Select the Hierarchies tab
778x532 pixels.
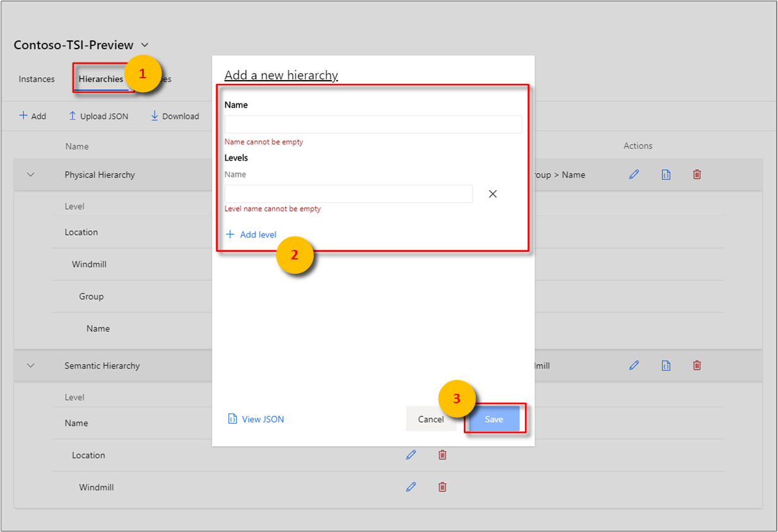tap(101, 79)
